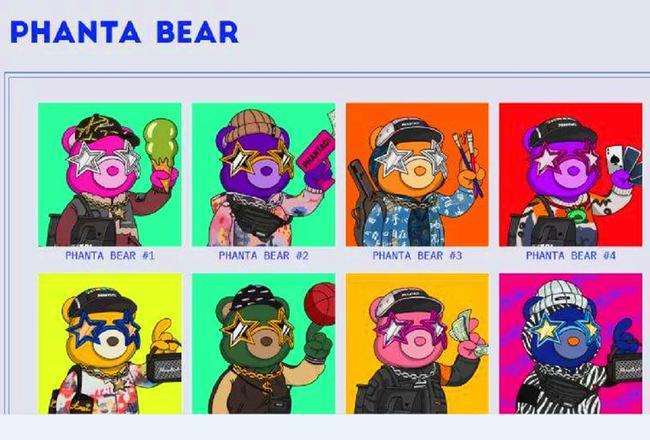Open the pink bear with ice cream thumbnail

pos(109,175)
